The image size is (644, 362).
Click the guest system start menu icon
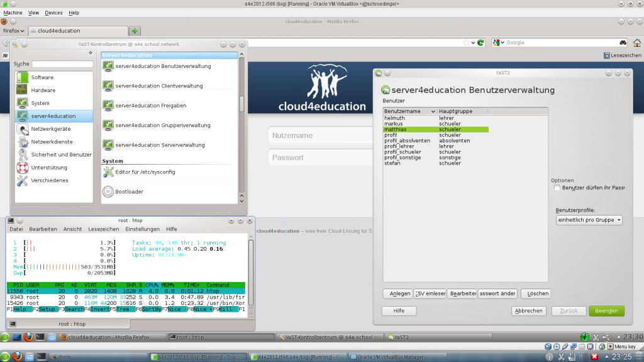[5, 337]
